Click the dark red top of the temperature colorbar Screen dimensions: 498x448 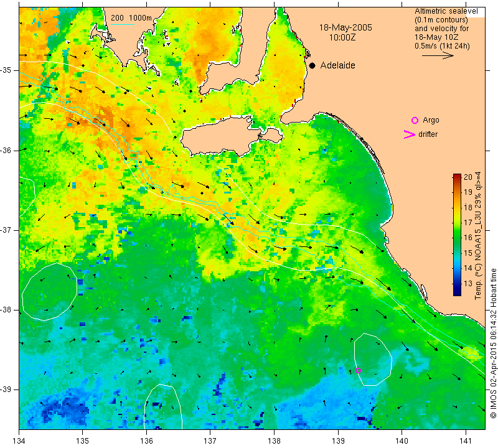click(457, 177)
